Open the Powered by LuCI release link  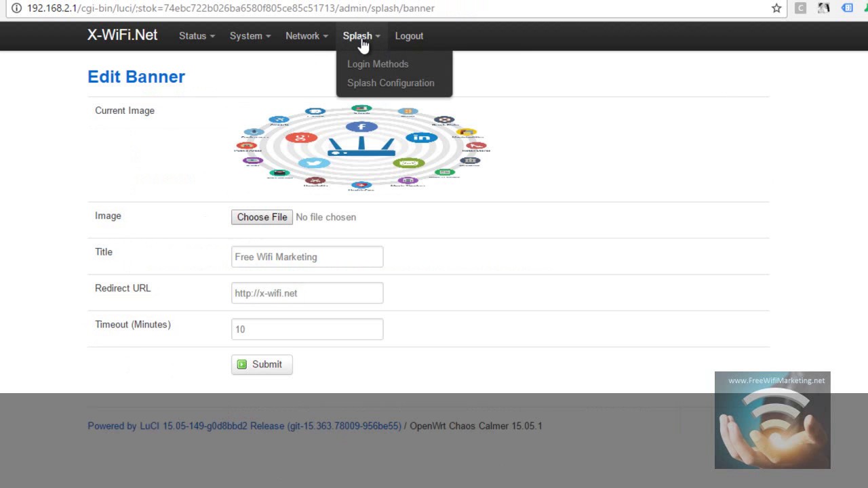[x=244, y=426]
